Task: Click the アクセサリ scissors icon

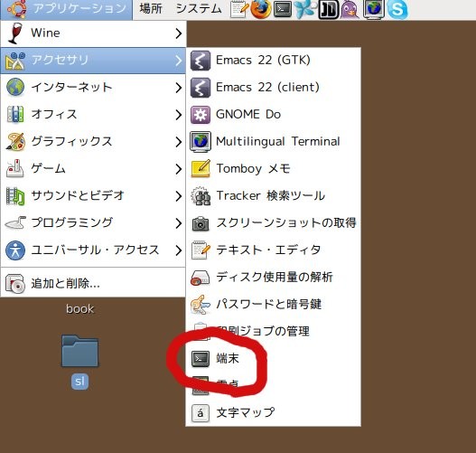Action: click(15, 61)
